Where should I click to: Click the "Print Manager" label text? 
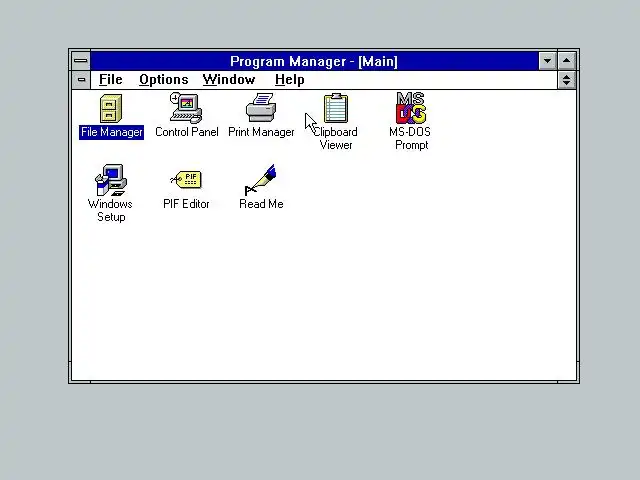point(261,132)
